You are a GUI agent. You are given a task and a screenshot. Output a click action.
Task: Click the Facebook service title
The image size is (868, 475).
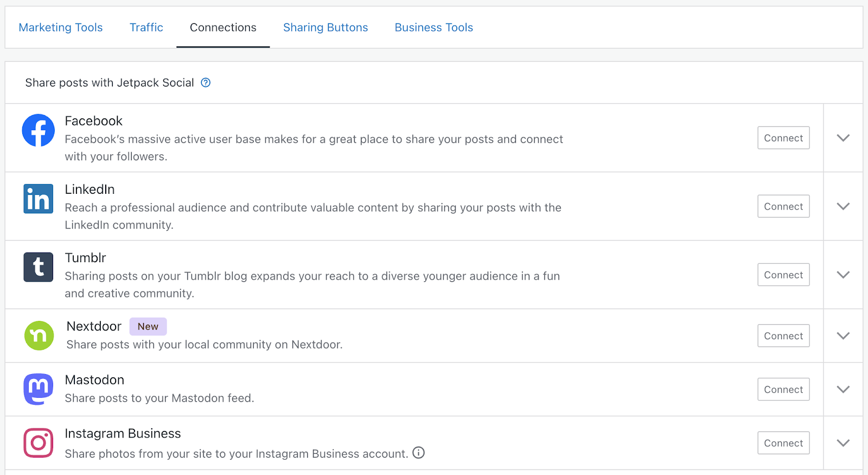coord(94,121)
